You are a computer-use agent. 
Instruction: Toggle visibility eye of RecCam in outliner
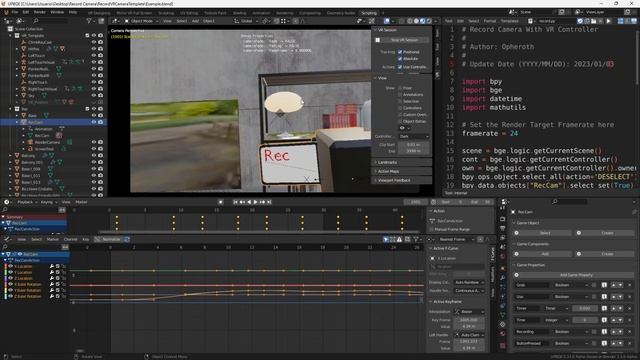tap(94, 122)
